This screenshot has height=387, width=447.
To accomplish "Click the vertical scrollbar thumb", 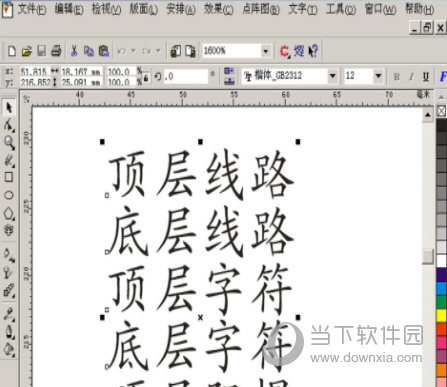I will (x=428, y=257).
